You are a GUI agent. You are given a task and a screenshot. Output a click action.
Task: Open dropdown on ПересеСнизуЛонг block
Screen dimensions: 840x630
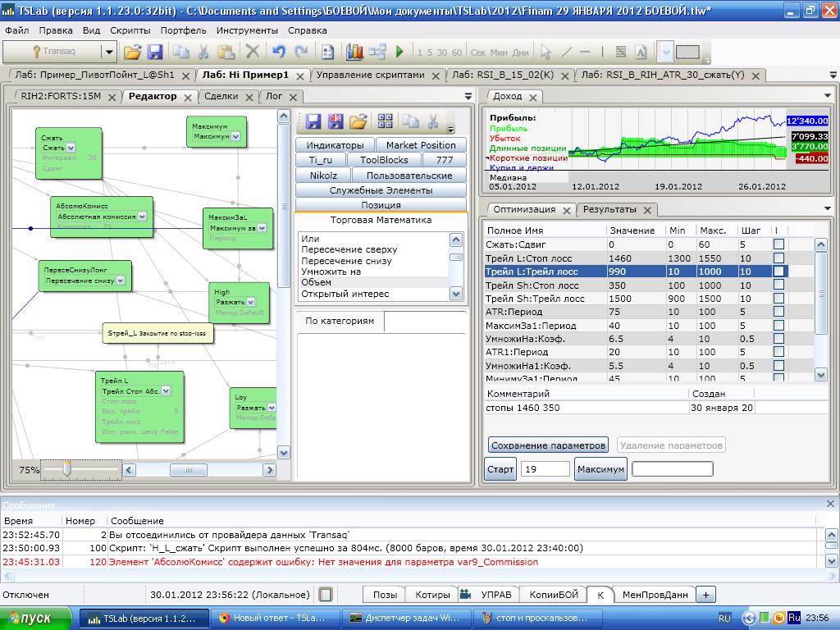pyautogui.click(x=120, y=281)
